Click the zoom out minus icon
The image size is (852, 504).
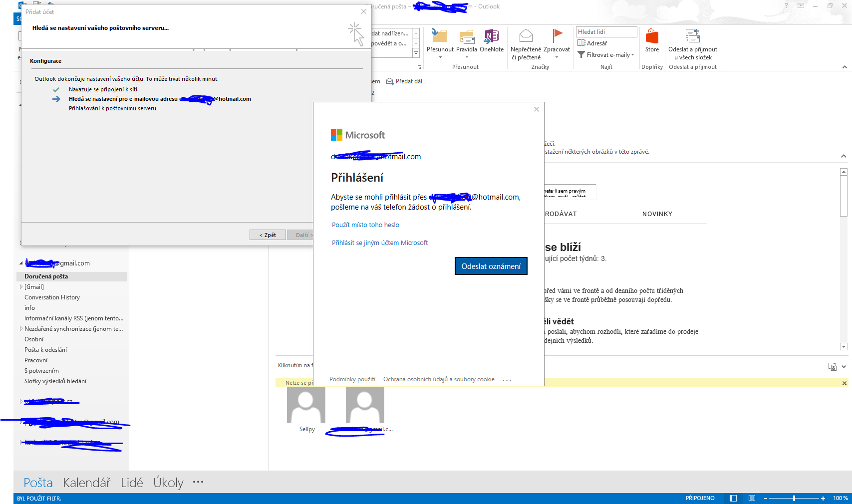pyautogui.click(x=766, y=498)
